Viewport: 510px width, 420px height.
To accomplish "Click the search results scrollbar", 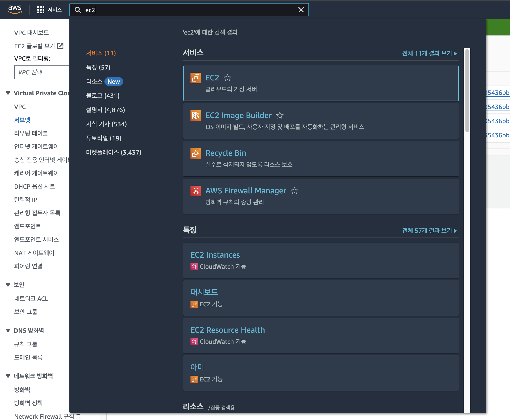I will 467,91.
